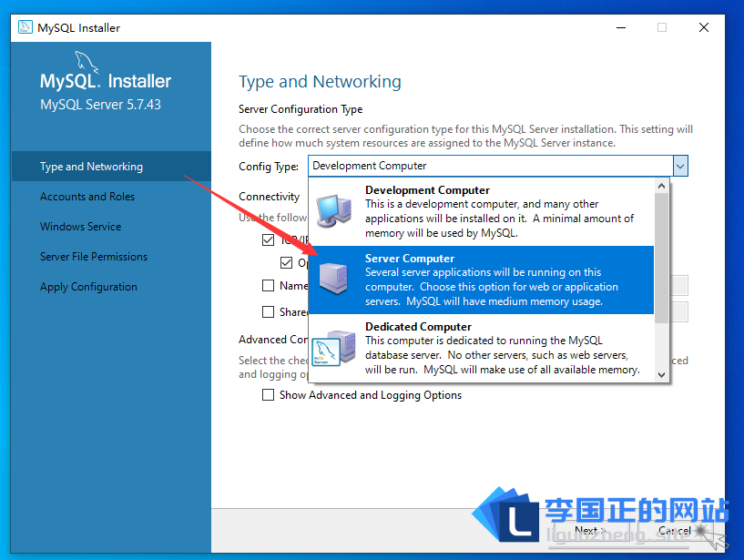744x560 pixels.
Task: Click the 'Connectivity' section label
Action: [269, 197]
